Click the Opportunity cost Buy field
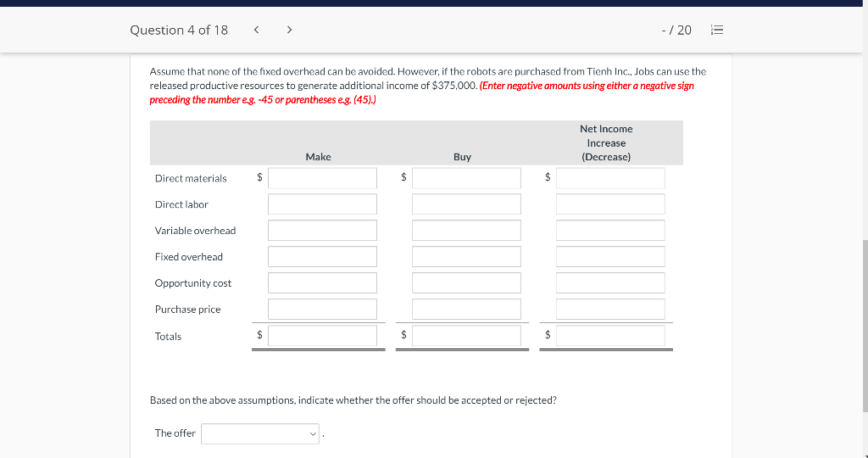 tap(466, 283)
